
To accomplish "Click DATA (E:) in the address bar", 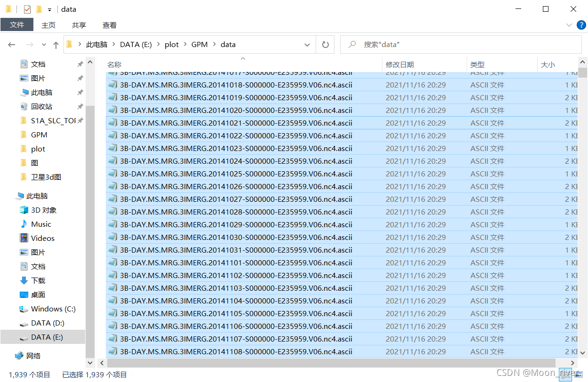I will 136,44.
